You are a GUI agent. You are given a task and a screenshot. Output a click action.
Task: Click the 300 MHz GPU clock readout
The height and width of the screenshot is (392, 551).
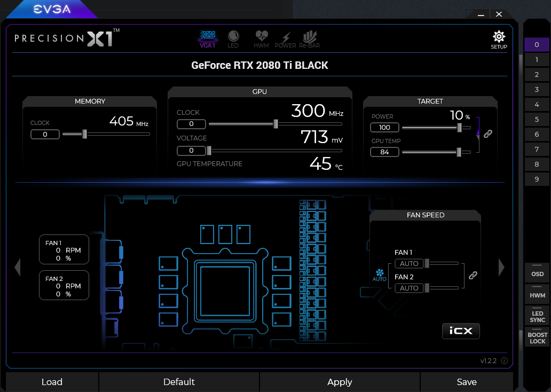317,111
